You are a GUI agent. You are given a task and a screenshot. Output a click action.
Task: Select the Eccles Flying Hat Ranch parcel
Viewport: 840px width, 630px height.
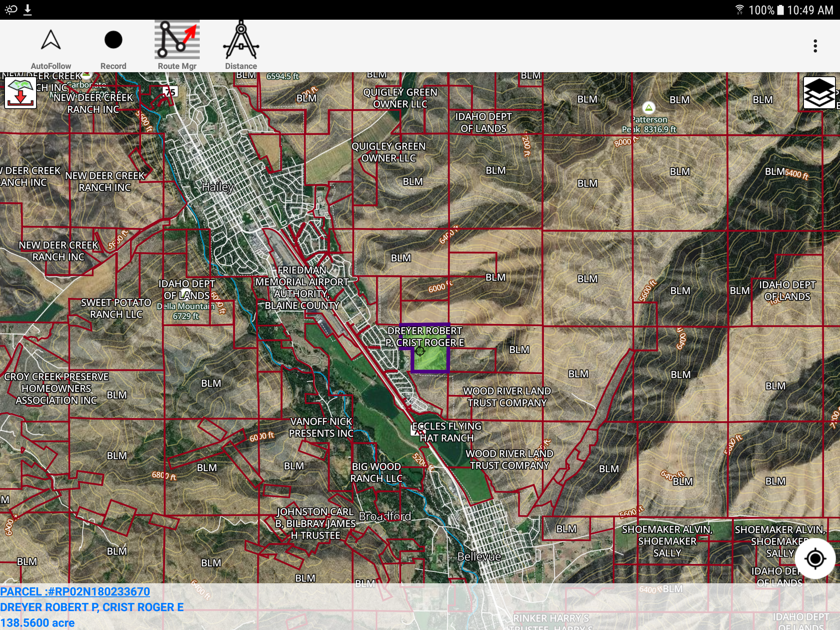(x=446, y=432)
